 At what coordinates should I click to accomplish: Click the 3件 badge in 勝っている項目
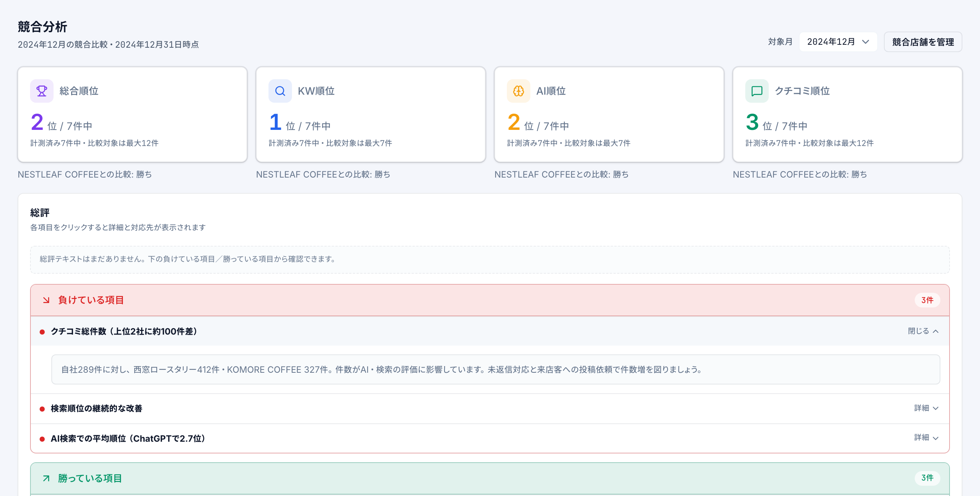[927, 478]
